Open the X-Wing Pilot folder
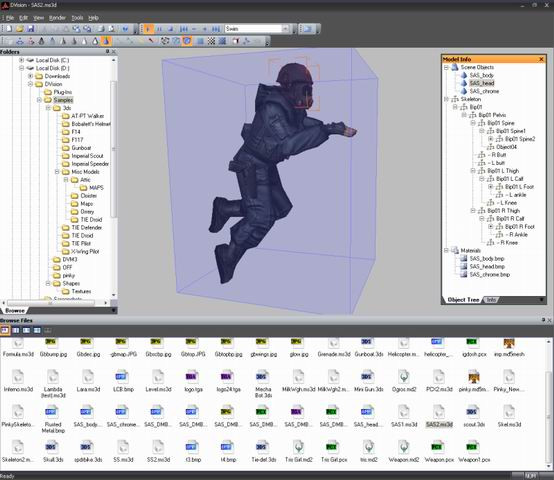Image resolution: width=554 pixels, height=480 pixels. pos(85,251)
